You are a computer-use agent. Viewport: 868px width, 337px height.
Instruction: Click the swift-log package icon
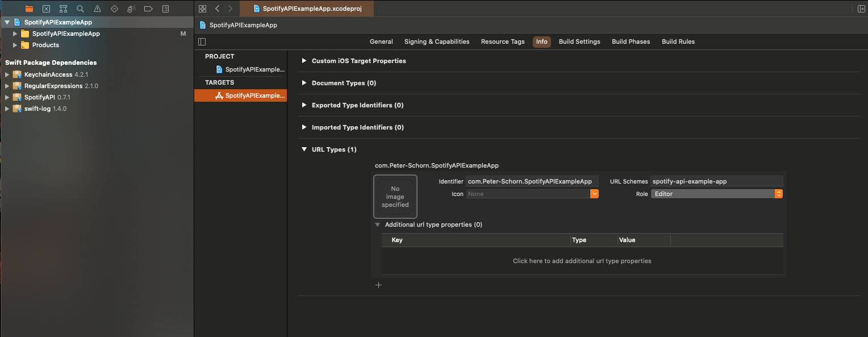(x=16, y=109)
